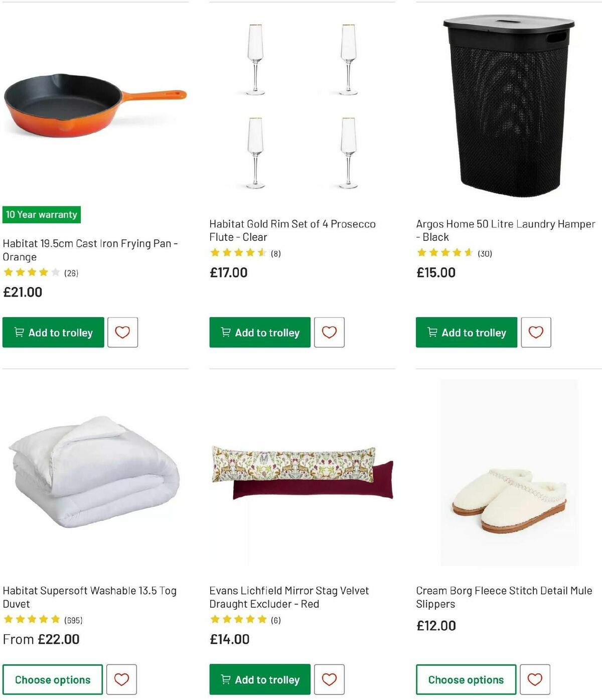
Task: Choose options for the Supersoft duvet
Action: click(52, 679)
